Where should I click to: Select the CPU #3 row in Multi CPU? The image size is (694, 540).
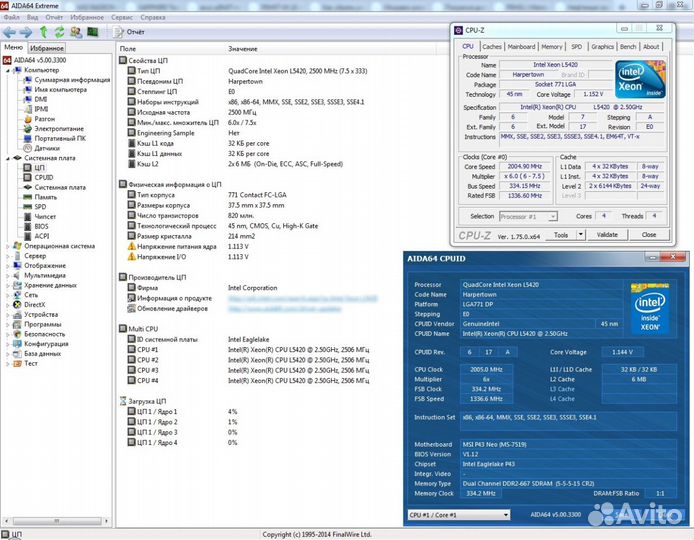[248, 370]
